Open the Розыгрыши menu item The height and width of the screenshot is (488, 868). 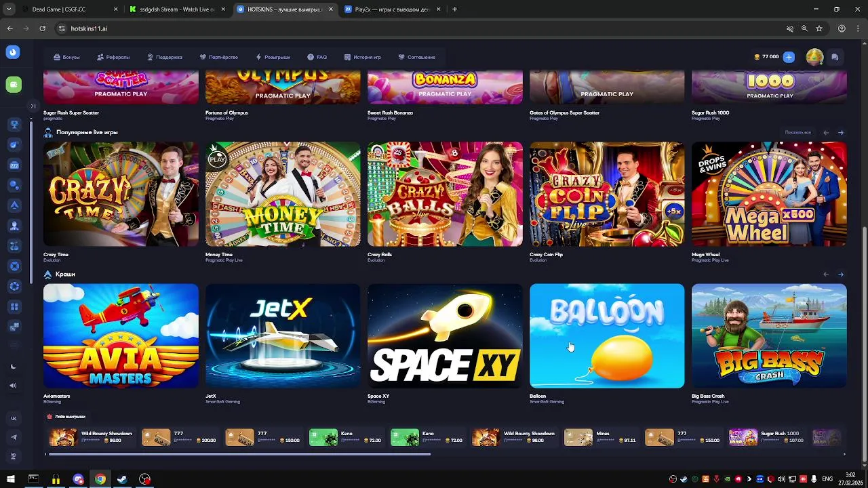click(273, 57)
